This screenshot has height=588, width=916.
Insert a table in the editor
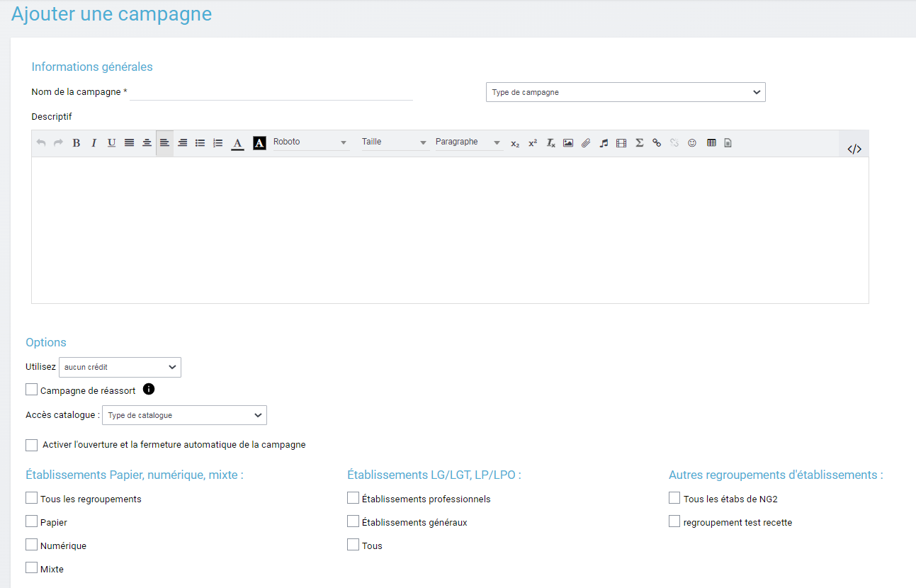pyautogui.click(x=711, y=143)
